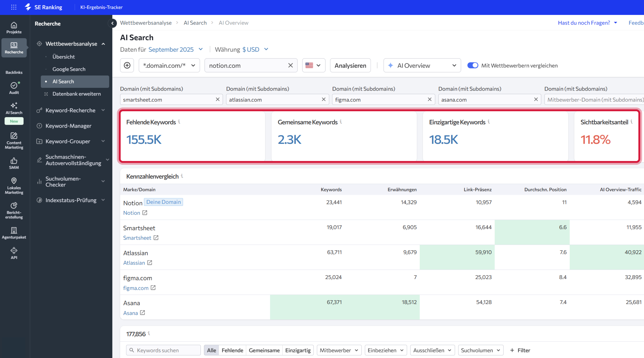Open the apps grid icon
The height and width of the screenshot is (358, 644).
[x=14, y=7]
